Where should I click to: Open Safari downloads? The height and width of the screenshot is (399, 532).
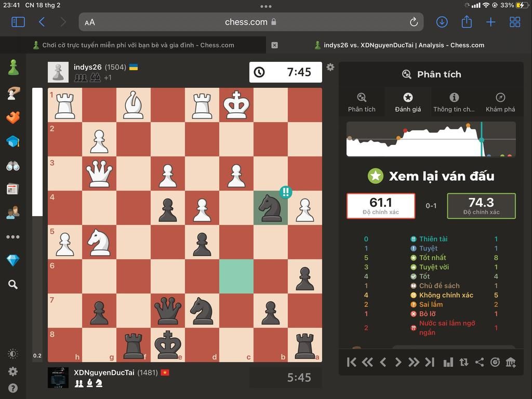pos(442,22)
